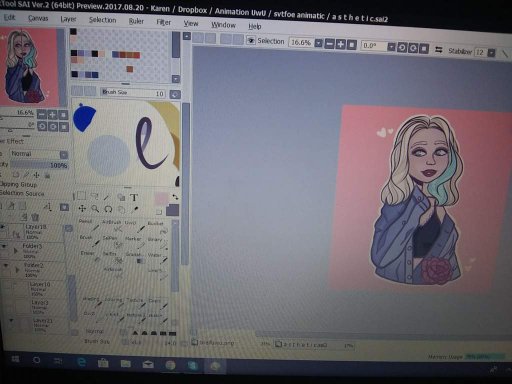Click the flip canvas horizontally icon
The image size is (512, 384).
[x=438, y=50]
